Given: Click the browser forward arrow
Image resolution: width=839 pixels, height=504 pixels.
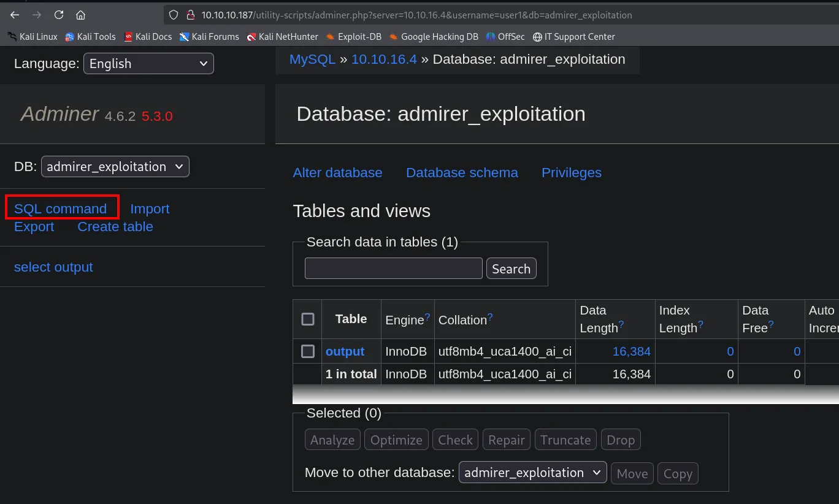Looking at the screenshot, I should tap(37, 15).
